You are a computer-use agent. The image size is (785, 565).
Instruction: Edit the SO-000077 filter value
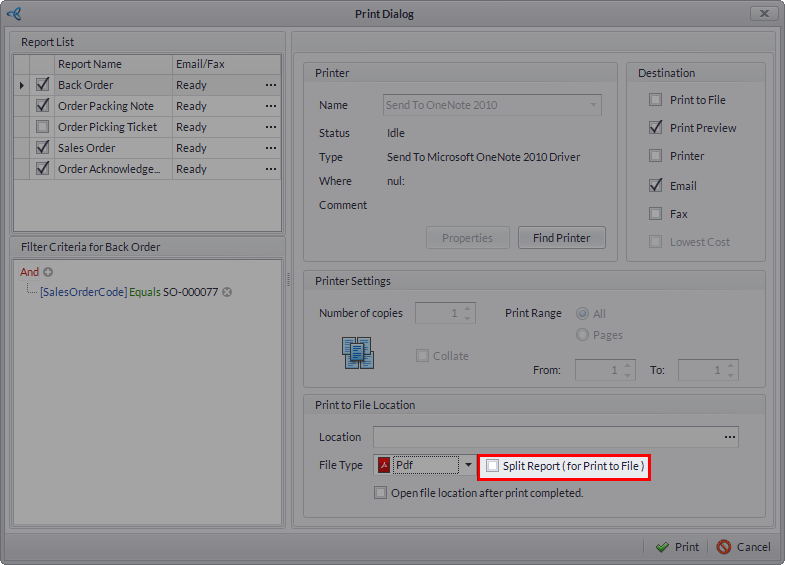click(x=191, y=292)
